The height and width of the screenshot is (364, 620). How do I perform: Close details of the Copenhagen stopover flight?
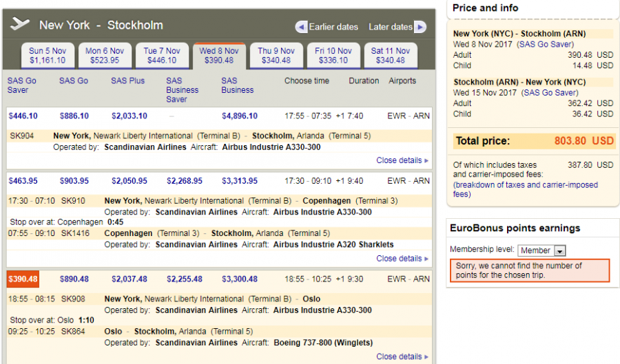402,259
